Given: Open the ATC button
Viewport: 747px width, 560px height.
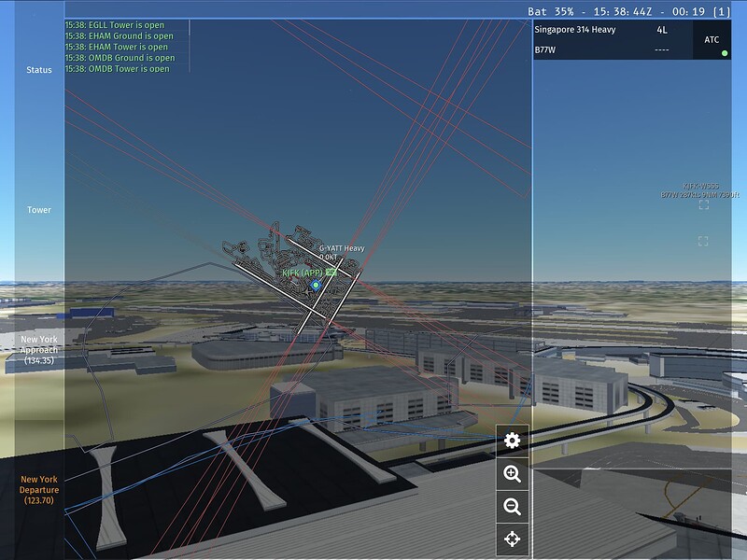Looking at the screenshot, I should tap(712, 40).
